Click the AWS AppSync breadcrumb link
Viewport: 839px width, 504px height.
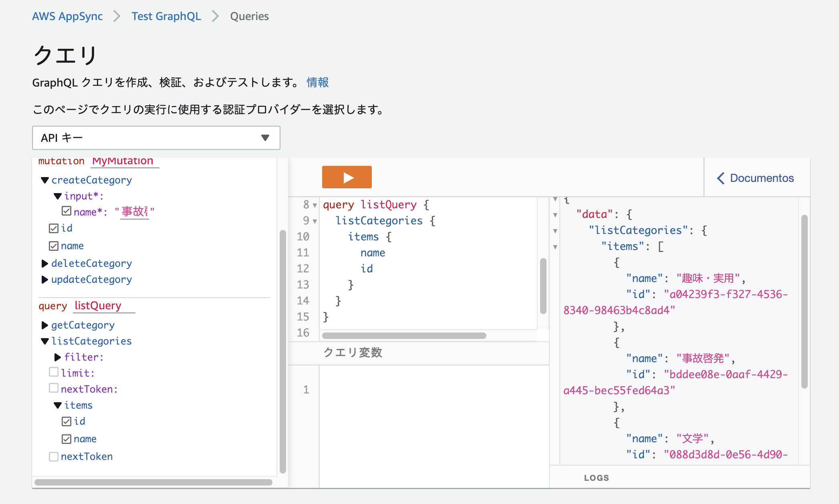coord(67,16)
